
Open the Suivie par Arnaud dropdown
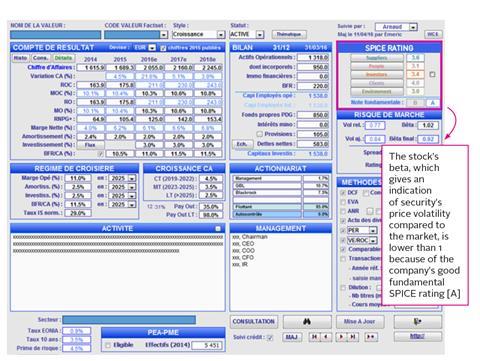click(x=413, y=27)
